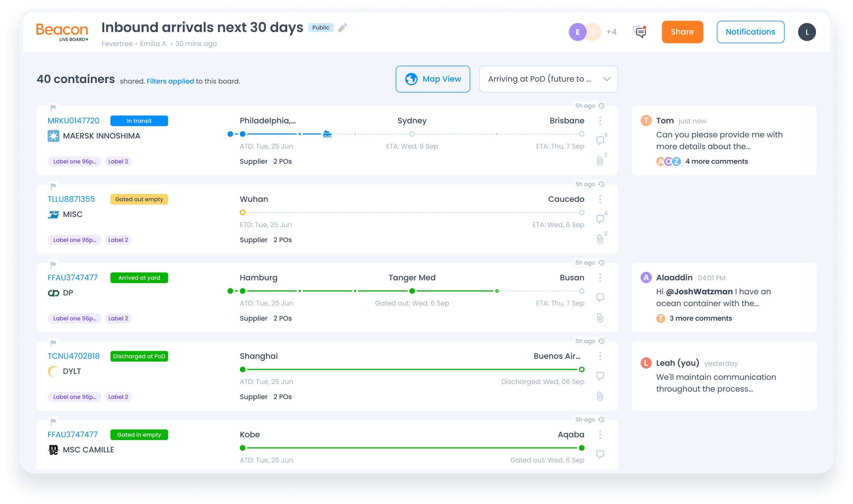Expand '3 more comments' under Alaaddin's message
Viewport: 853px width, 504px height.
tap(700, 318)
